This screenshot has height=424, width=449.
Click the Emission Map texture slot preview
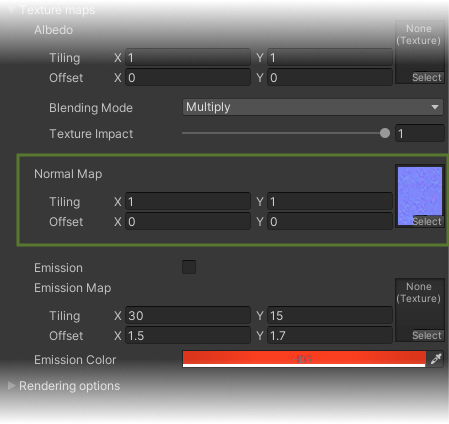pos(420,310)
